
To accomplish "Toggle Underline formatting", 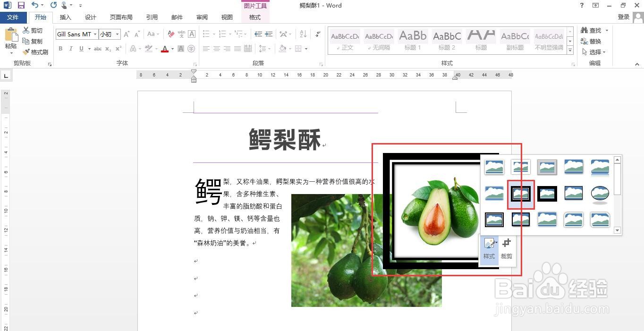I will [82, 49].
